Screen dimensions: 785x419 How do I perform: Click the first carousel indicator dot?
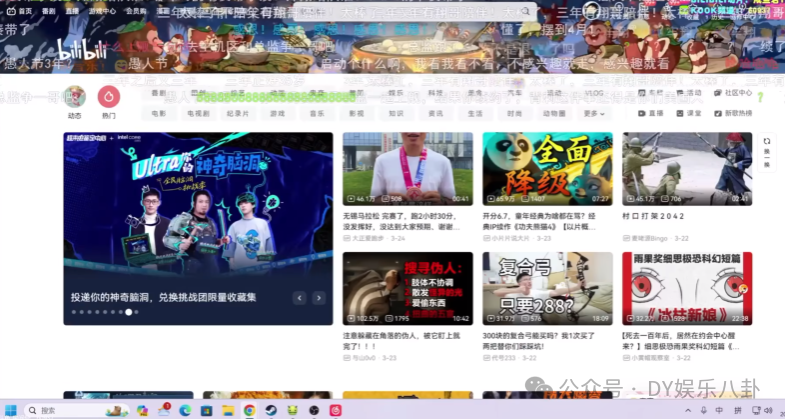[74, 312]
